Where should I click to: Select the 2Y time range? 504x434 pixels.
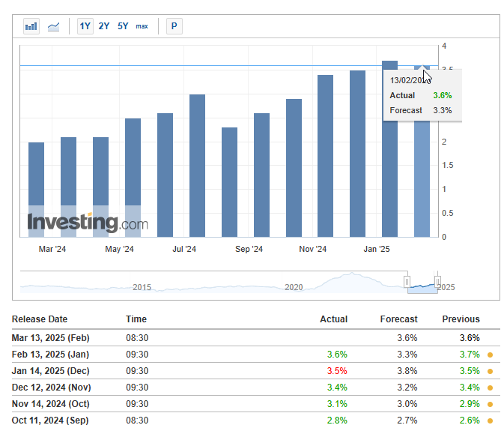coord(104,26)
